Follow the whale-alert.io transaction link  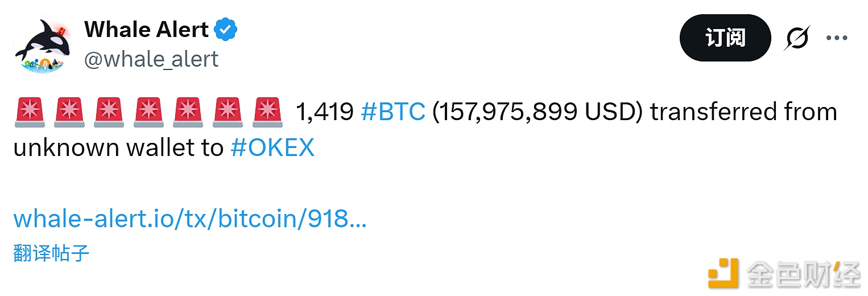[x=189, y=219]
